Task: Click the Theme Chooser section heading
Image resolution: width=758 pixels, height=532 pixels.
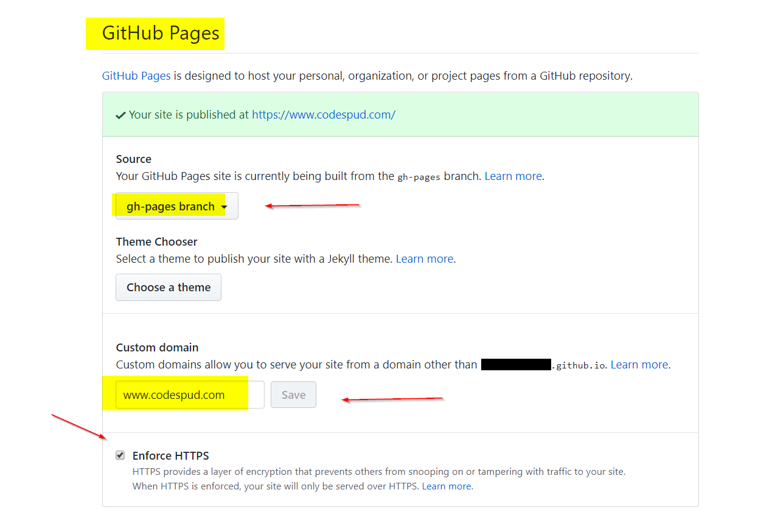Action: tap(157, 242)
